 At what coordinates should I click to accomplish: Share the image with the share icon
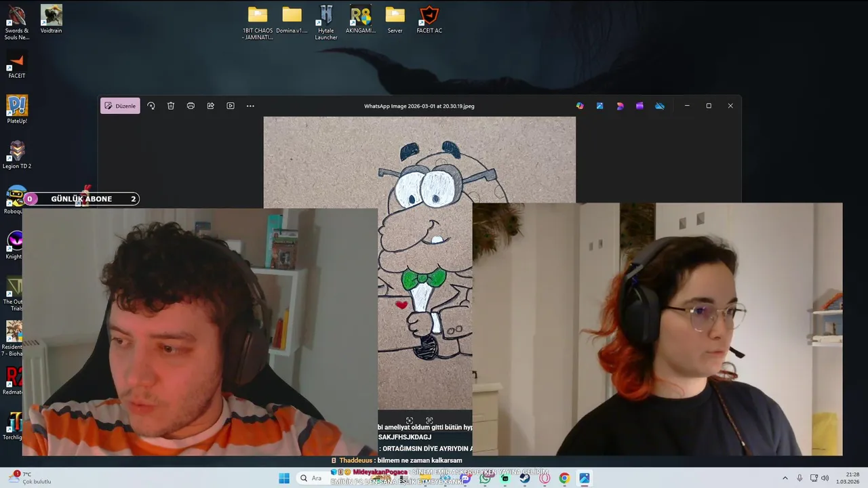(x=211, y=106)
